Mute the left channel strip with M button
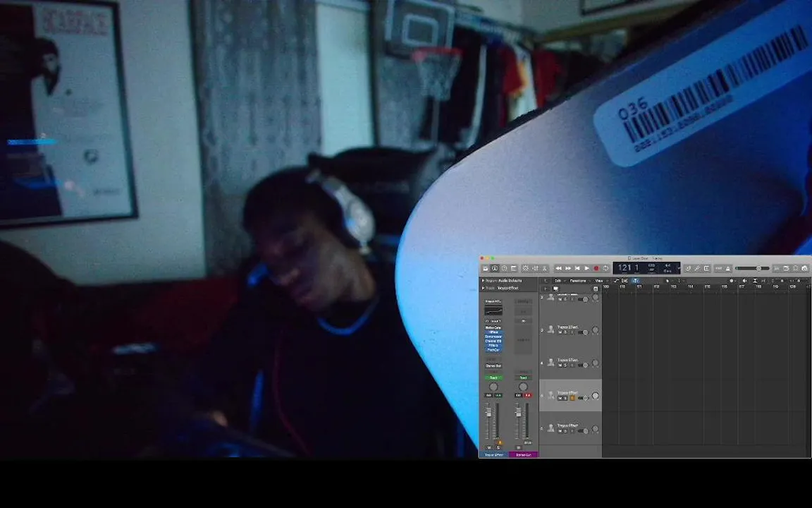812x508 pixels. [x=489, y=447]
